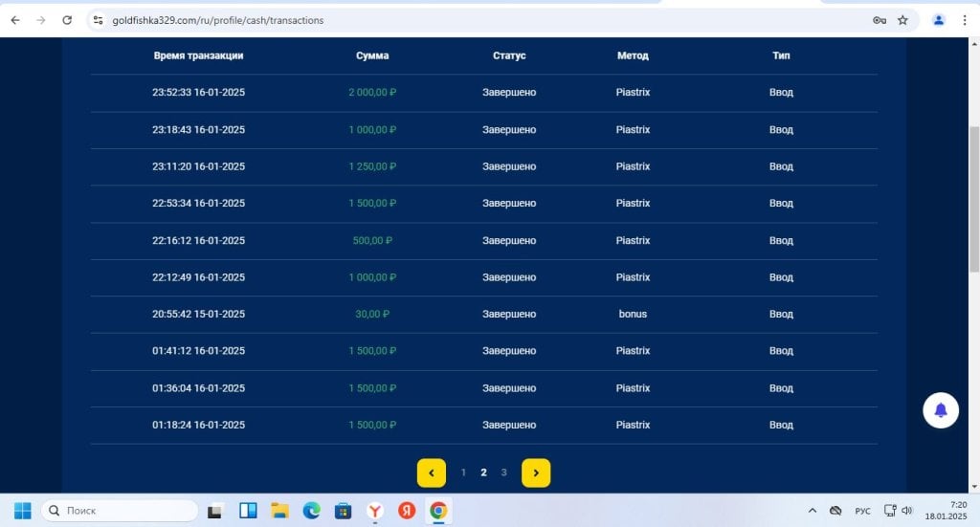Select page 3 of transactions
Viewport: 980px width, 527px height.
503,472
